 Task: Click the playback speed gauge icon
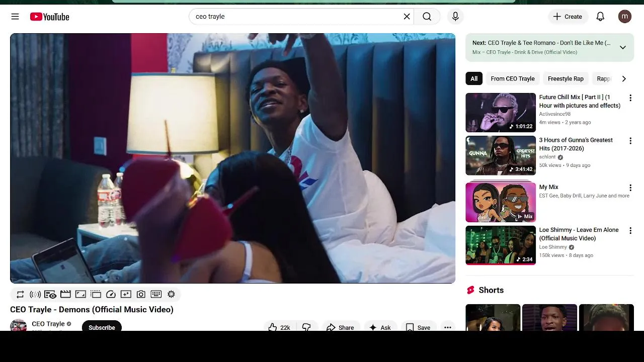pos(111,294)
